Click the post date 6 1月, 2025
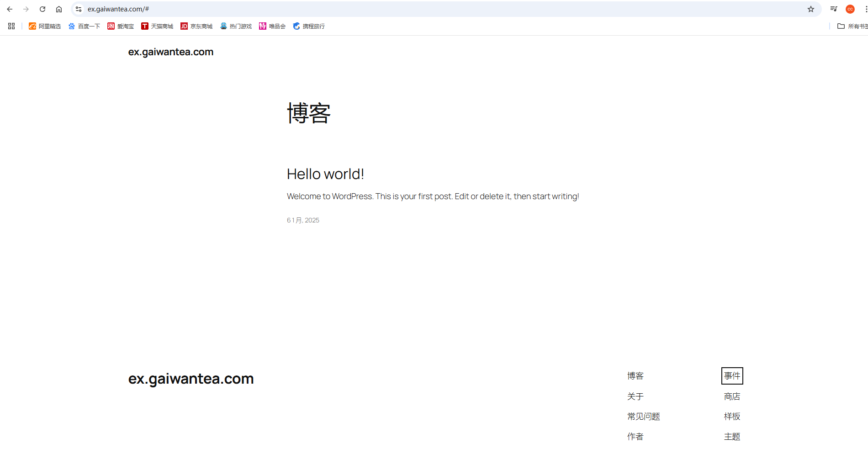 [x=303, y=220]
